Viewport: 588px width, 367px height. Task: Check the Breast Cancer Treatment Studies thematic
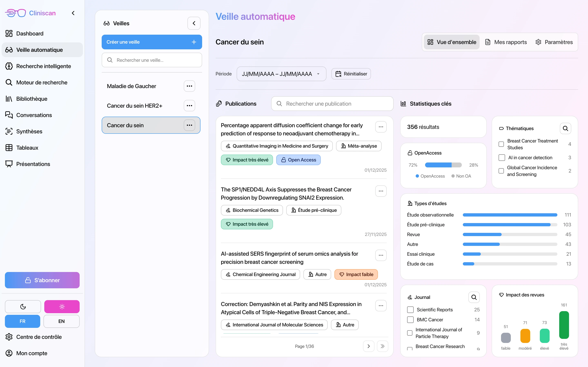coord(501,144)
